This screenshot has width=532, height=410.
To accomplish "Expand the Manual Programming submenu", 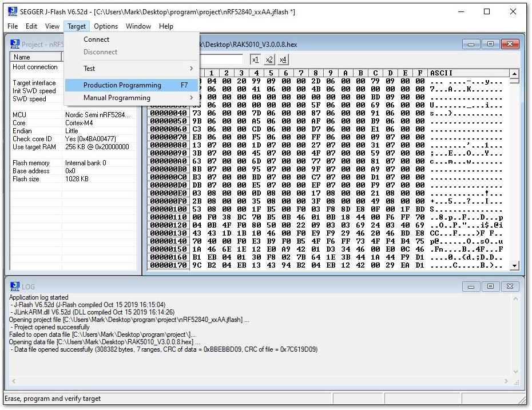I will [131, 98].
